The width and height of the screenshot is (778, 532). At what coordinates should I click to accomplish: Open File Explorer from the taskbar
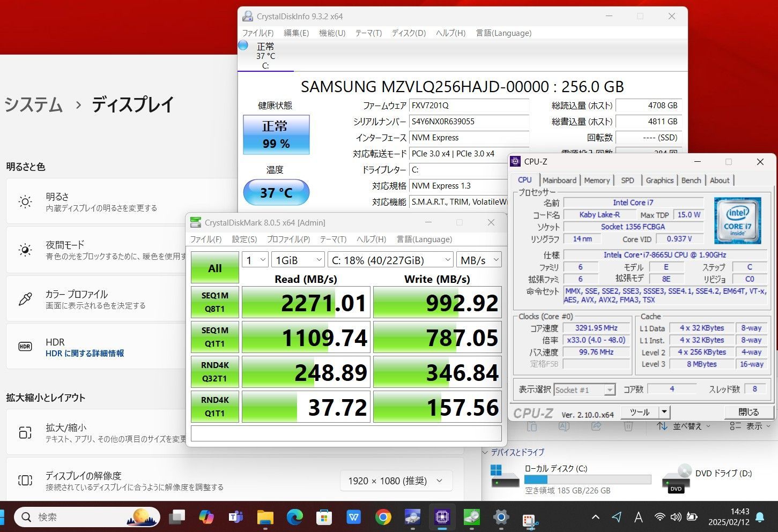tap(265, 517)
